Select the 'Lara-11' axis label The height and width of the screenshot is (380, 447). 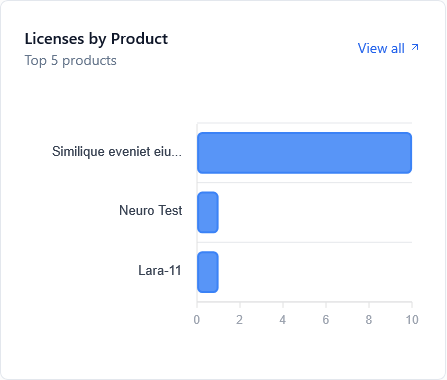160,270
